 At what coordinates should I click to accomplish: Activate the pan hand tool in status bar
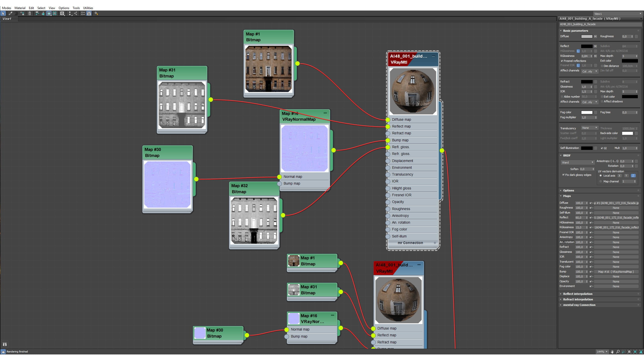(x=612, y=352)
